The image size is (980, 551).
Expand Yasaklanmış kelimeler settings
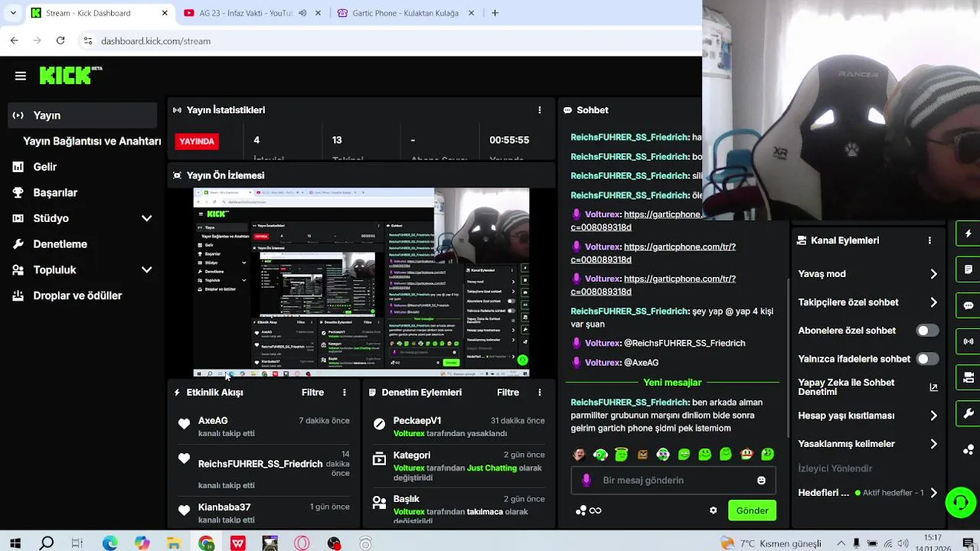pyautogui.click(x=933, y=444)
